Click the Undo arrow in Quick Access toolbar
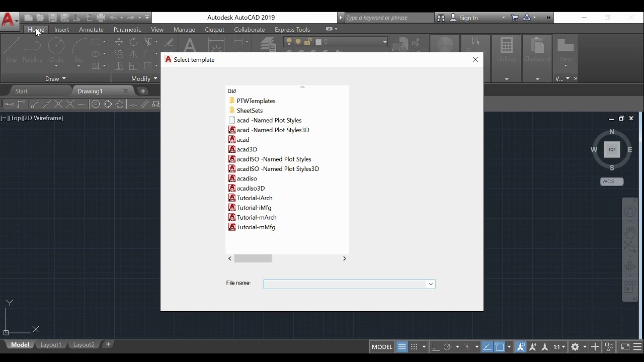The height and width of the screenshot is (362, 644). pyautogui.click(x=113, y=18)
